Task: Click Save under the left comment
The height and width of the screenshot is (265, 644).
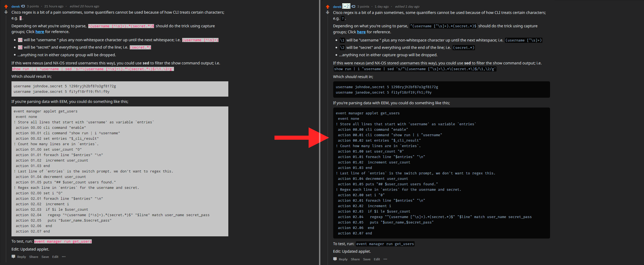Action: pos(45,257)
